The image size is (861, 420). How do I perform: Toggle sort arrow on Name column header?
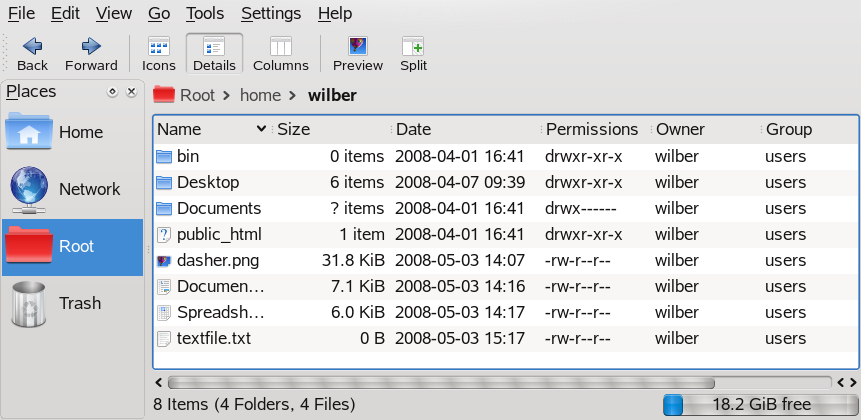click(262, 129)
